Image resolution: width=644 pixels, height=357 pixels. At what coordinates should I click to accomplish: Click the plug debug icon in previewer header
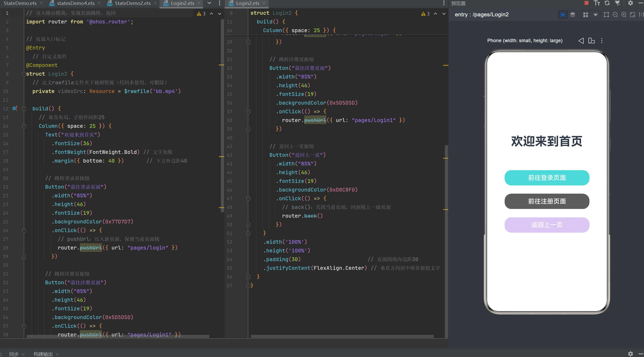tap(617, 3)
